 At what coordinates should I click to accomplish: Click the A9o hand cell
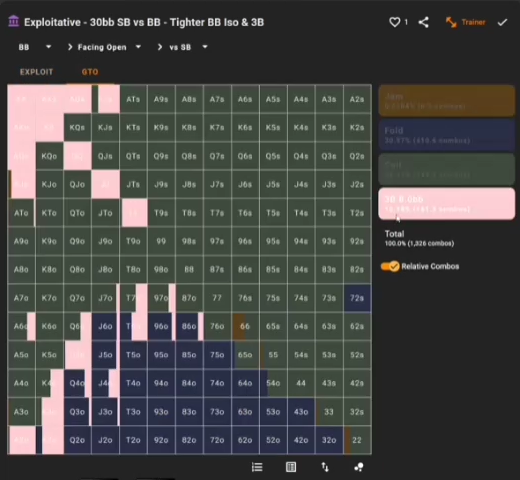pos(21,241)
